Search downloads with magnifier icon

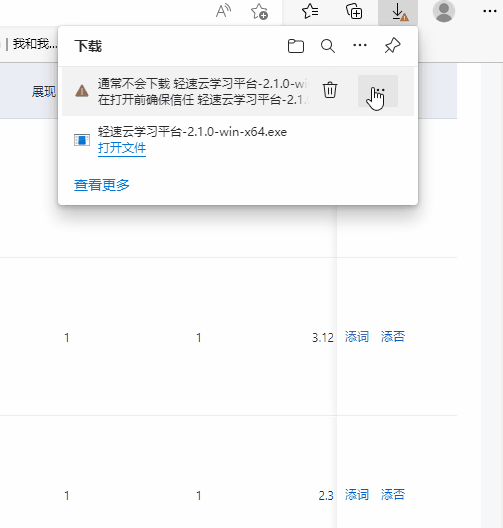tap(328, 46)
